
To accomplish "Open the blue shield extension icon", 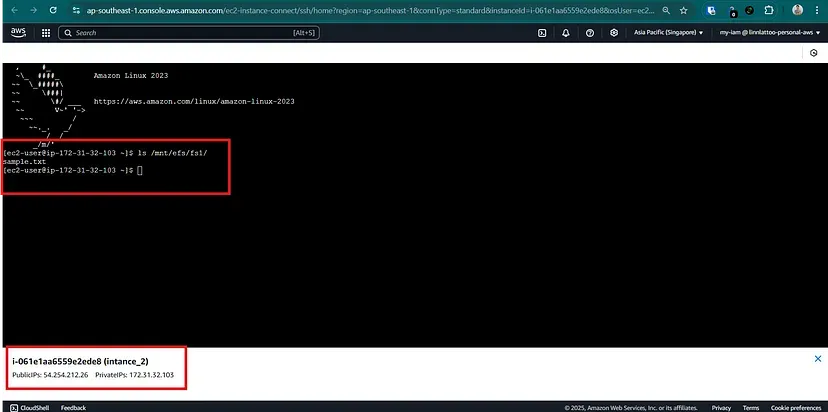I will [711, 10].
